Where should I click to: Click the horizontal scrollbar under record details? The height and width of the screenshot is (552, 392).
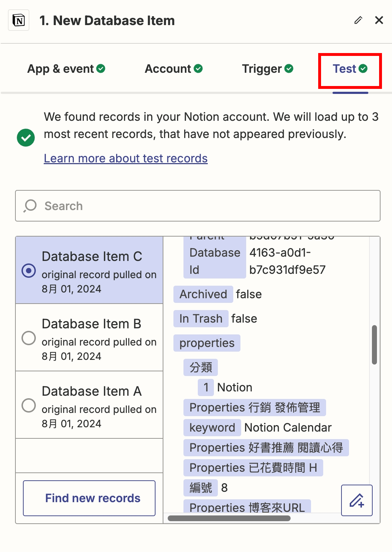[x=229, y=518]
